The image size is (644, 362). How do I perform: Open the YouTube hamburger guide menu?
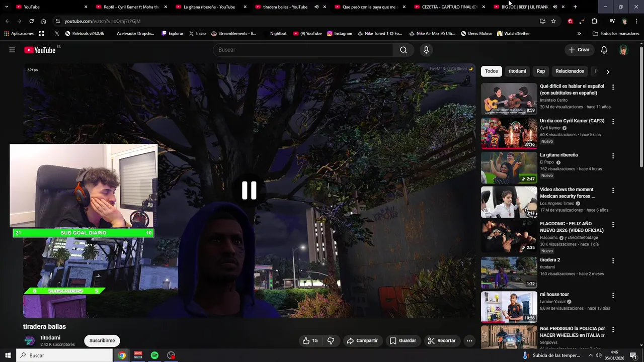click(12, 50)
